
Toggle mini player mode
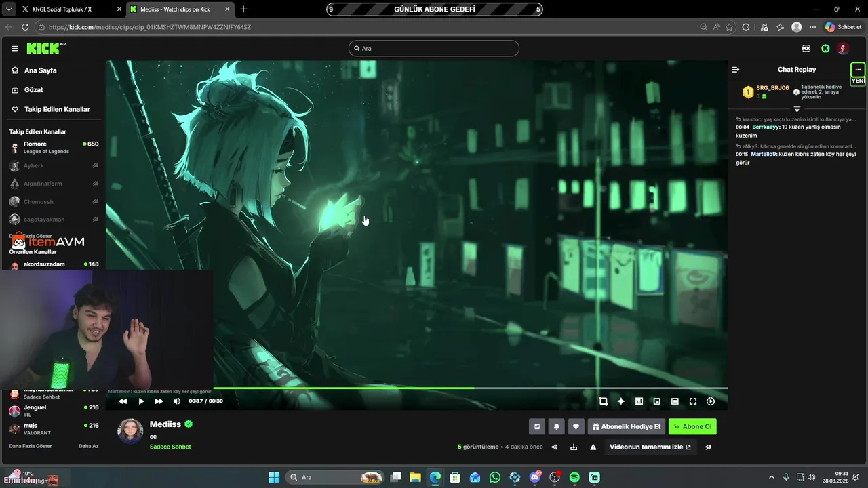click(x=656, y=401)
